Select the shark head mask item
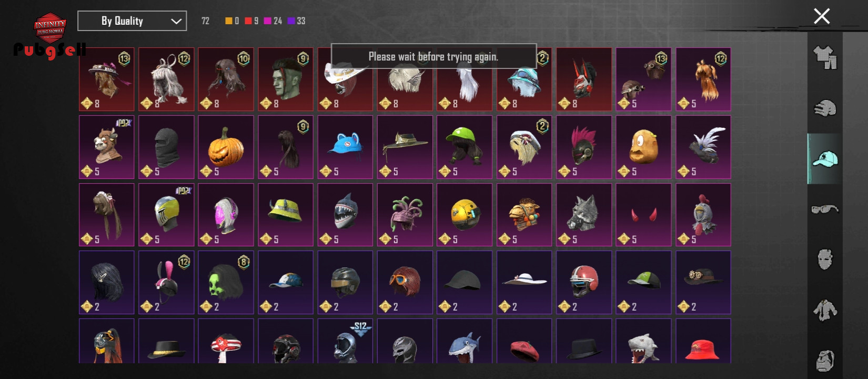This screenshot has height=379, width=868. click(345, 215)
